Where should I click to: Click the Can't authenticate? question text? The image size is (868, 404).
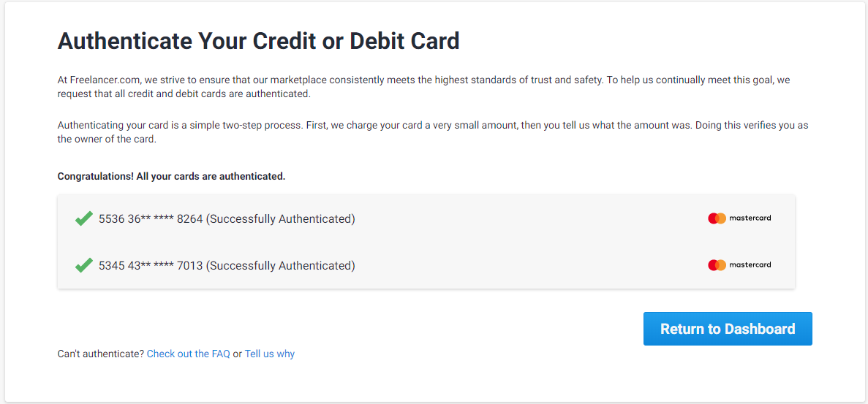(x=101, y=354)
